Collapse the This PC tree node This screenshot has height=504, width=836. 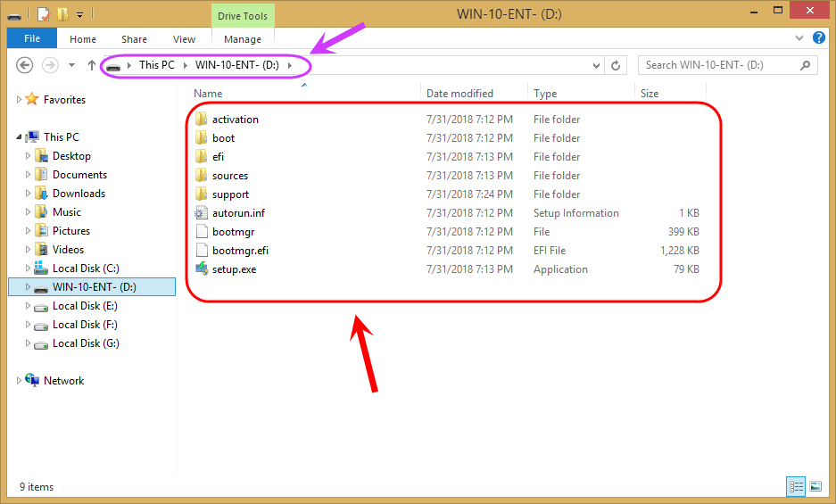pyautogui.click(x=19, y=137)
